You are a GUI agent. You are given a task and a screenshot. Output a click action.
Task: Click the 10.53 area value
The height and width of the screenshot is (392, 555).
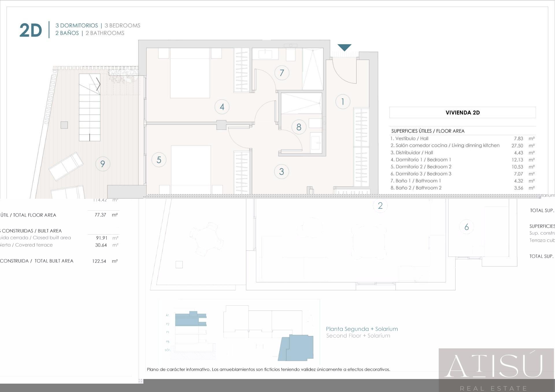point(517,167)
